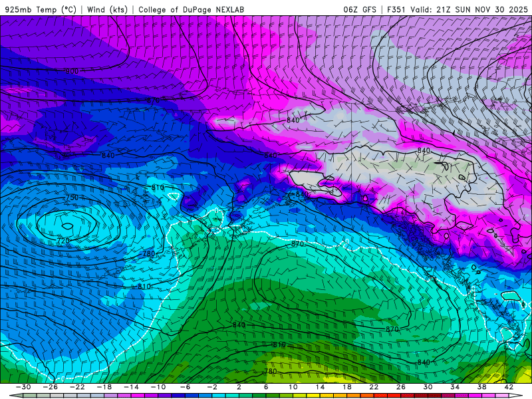
Task: Click the '2' colorbar tick label
Action: click(x=239, y=387)
